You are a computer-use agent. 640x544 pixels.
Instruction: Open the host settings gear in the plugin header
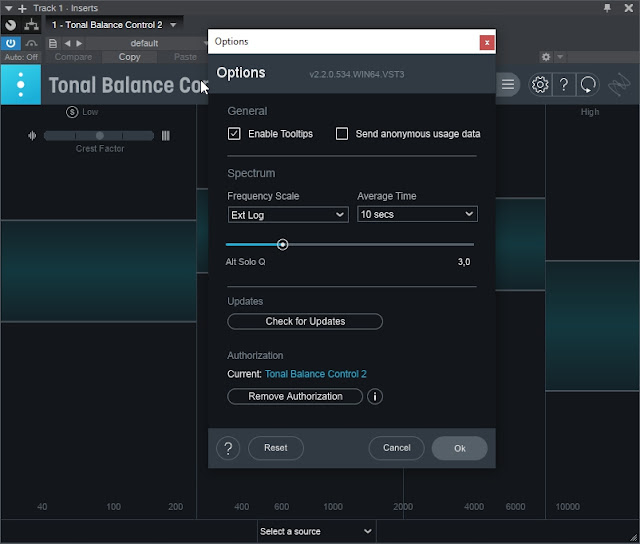click(x=546, y=57)
